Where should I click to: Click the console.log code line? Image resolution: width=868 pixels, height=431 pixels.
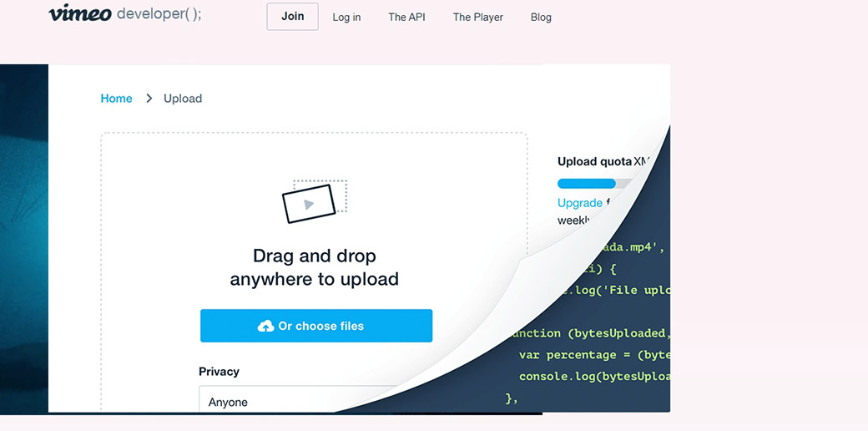coord(593,377)
